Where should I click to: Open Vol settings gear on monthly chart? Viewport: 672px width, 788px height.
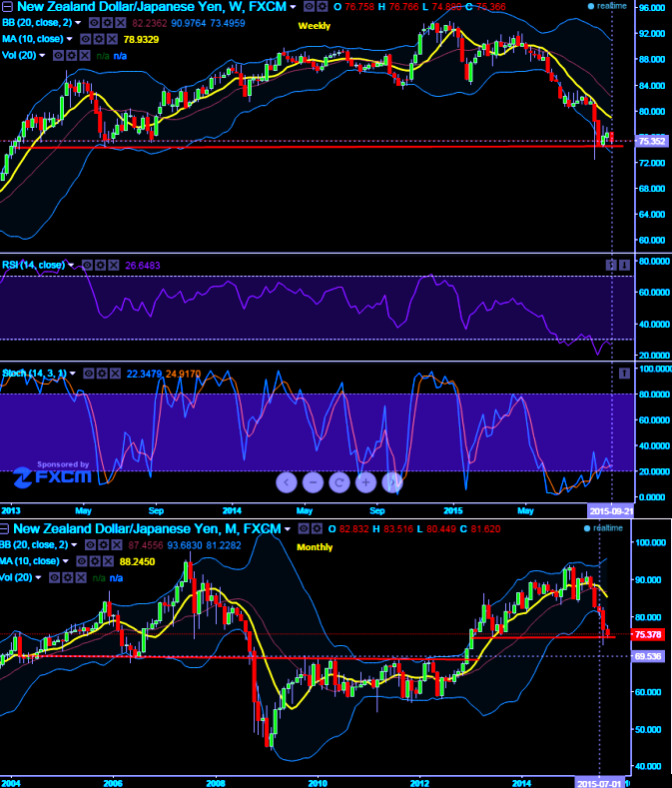pos(67,578)
